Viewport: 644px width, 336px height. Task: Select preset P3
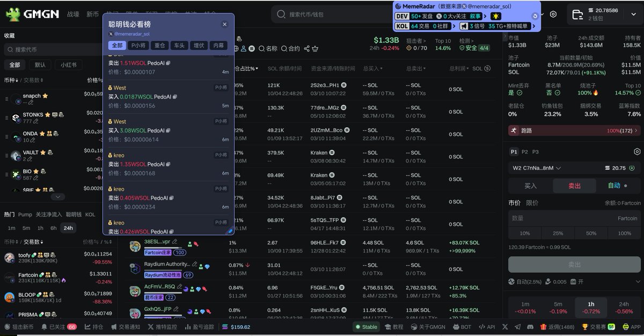536,152
